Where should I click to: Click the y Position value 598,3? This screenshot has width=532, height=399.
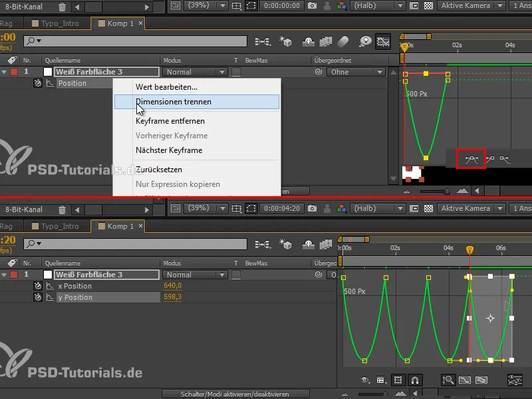click(172, 297)
